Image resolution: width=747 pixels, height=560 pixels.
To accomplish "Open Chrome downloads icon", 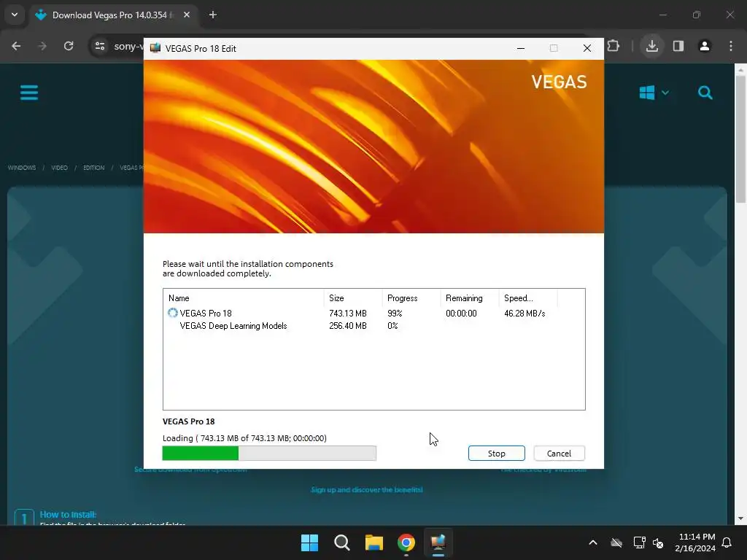I will pos(652,46).
